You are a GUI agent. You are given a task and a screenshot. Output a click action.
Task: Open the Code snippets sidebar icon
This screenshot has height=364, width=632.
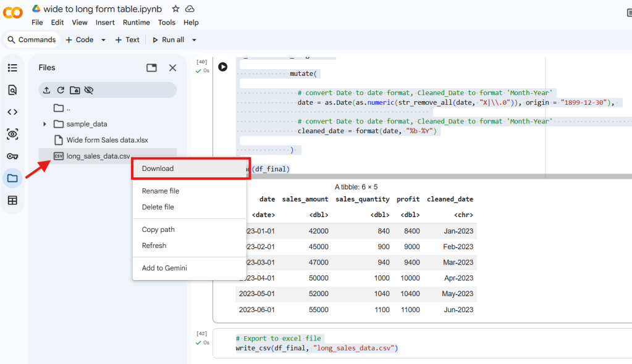click(12, 112)
